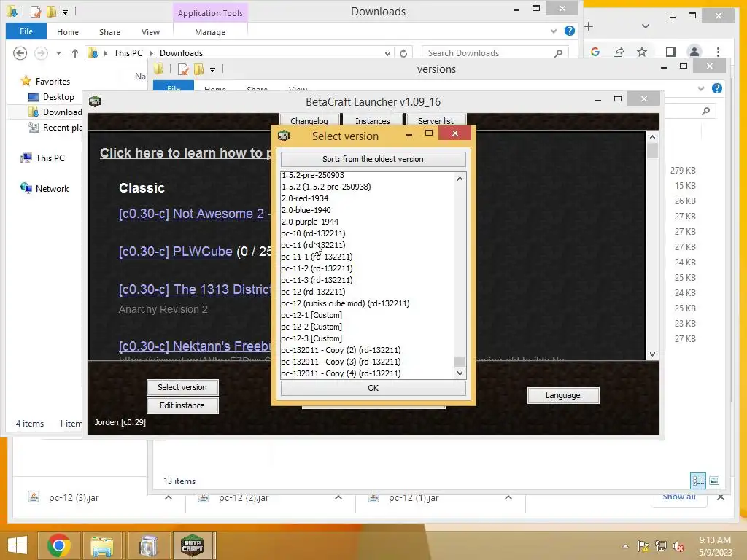Open options for pc-12 (1).jar download
The width and height of the screenshot is (747, 560).
(x=508, y=497)
